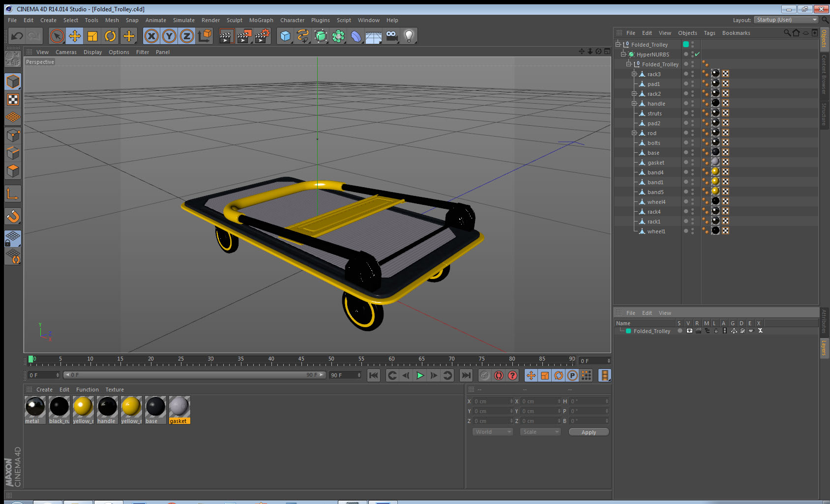Open the viewport Cameras menu

click(66, 52)
